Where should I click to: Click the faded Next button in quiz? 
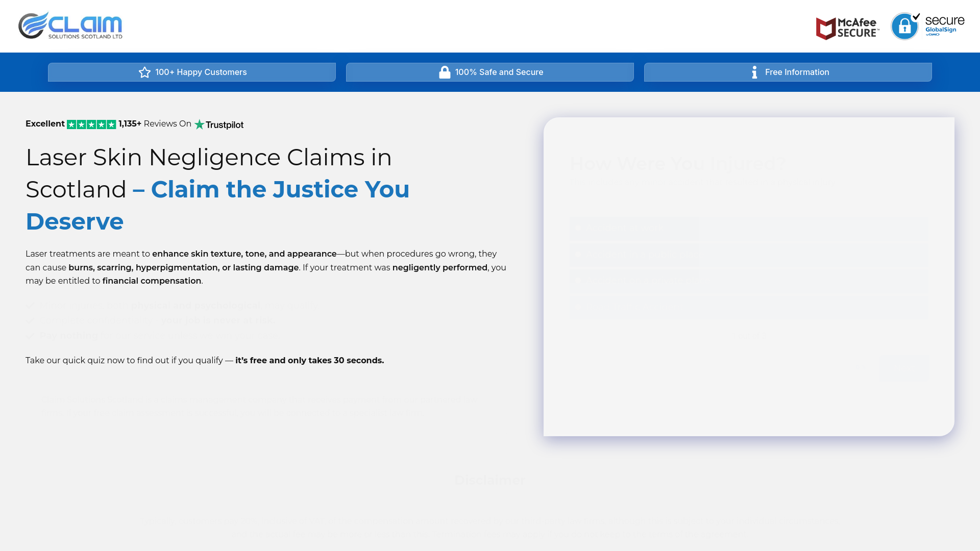[x=903, y=368]
